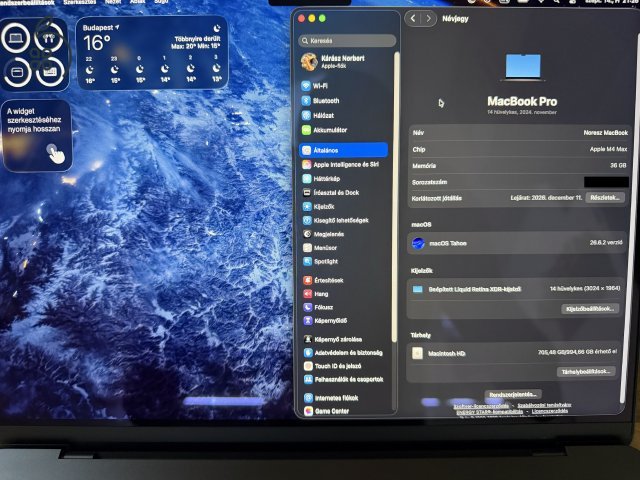The width and height of the screenshot is (640, 480).
Task: Click the Macintosh HD disk icon
Action: [417, 353]
